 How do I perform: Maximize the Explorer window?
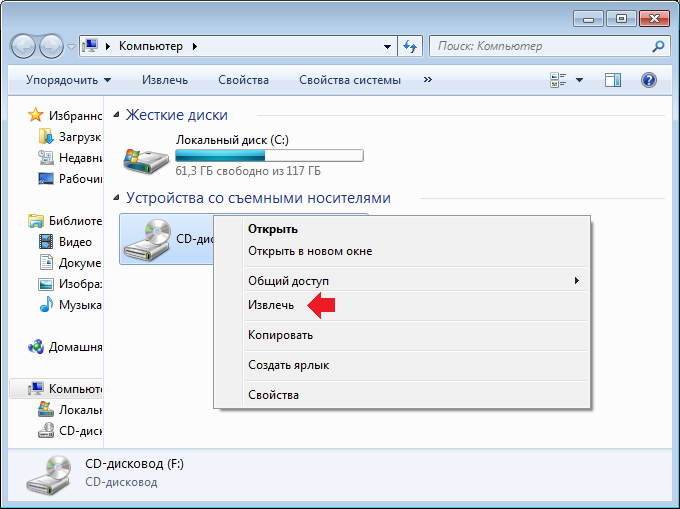[x=621, y=19]
